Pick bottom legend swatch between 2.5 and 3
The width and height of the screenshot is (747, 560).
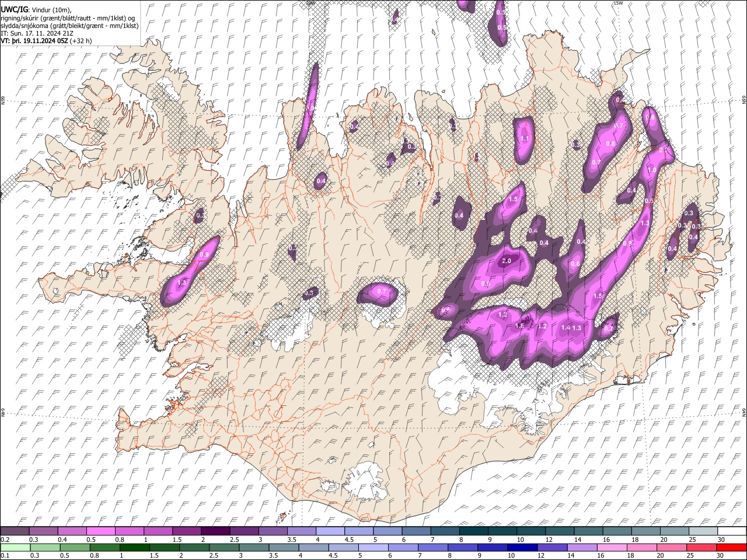pos(224,548)
